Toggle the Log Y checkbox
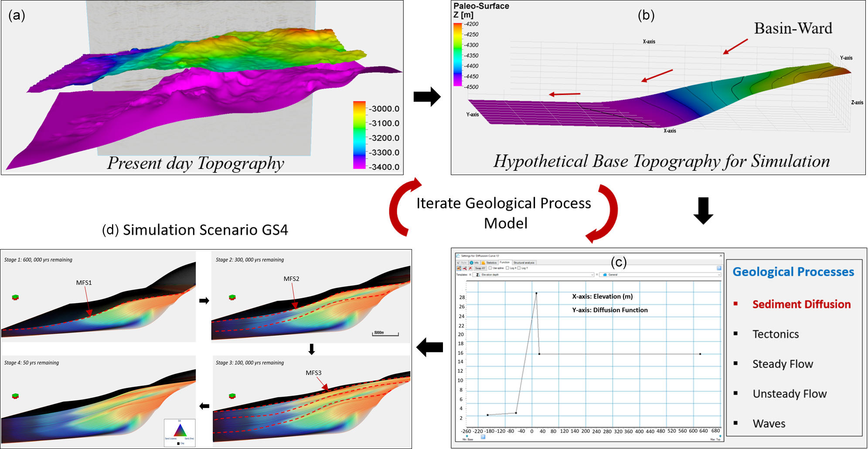The height and width of the screenshot is (449, 868). coord(519,268)
